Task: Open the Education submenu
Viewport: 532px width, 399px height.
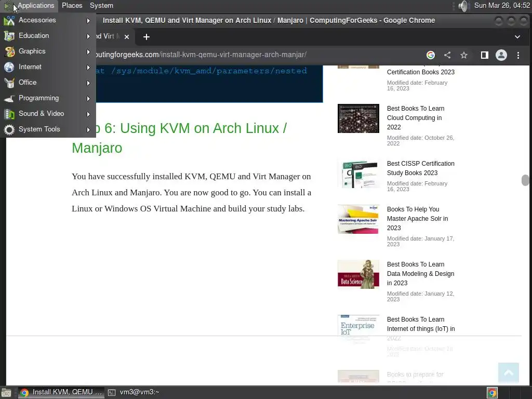Action: [x=48, y=36]
